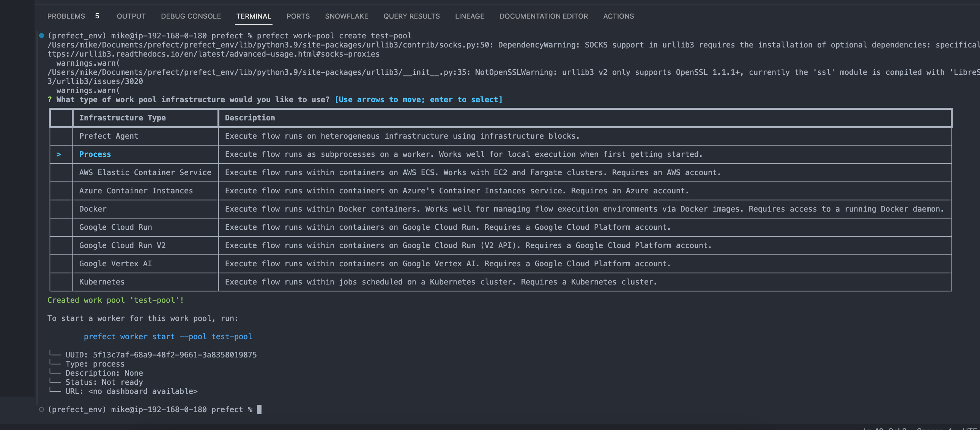Click the urllib3 readthedocs socks-proxies URL
980x430 pixels.
[x=213, y=54]
